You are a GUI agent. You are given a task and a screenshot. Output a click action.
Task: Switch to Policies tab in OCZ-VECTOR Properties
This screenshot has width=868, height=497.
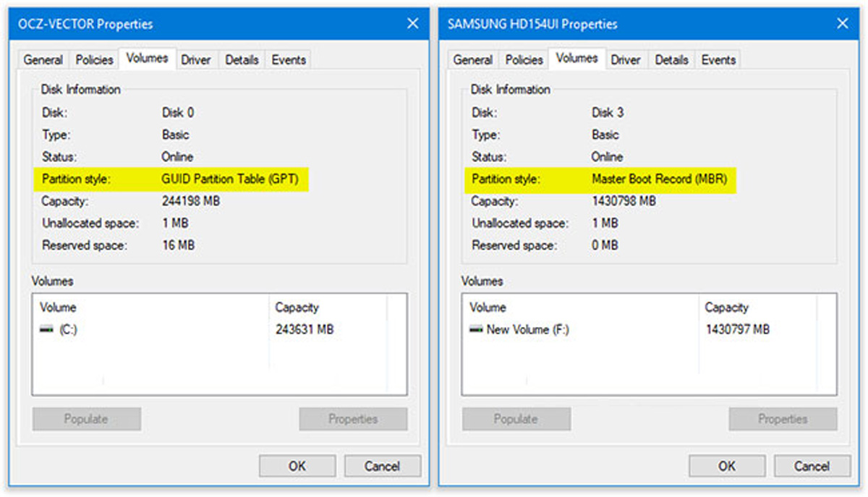point(95,60)
